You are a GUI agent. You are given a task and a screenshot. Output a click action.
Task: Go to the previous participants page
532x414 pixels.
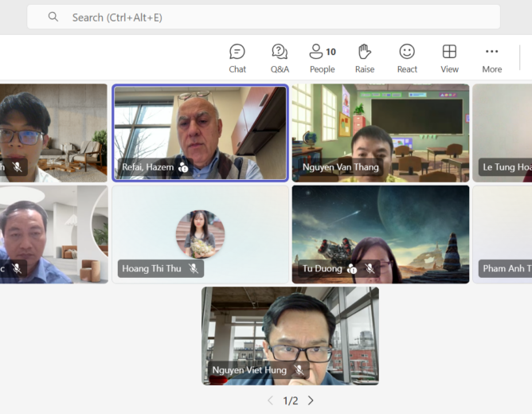click(x=271, y=400)
